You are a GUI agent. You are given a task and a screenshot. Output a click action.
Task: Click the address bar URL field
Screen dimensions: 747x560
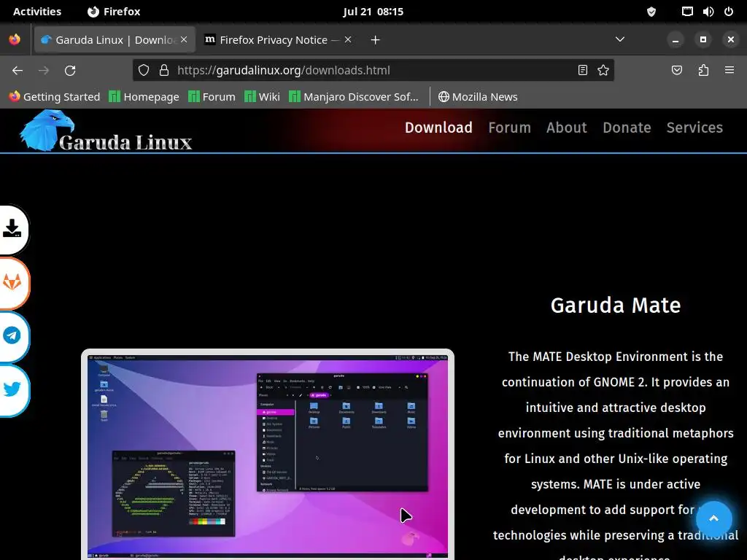[373, 71]
